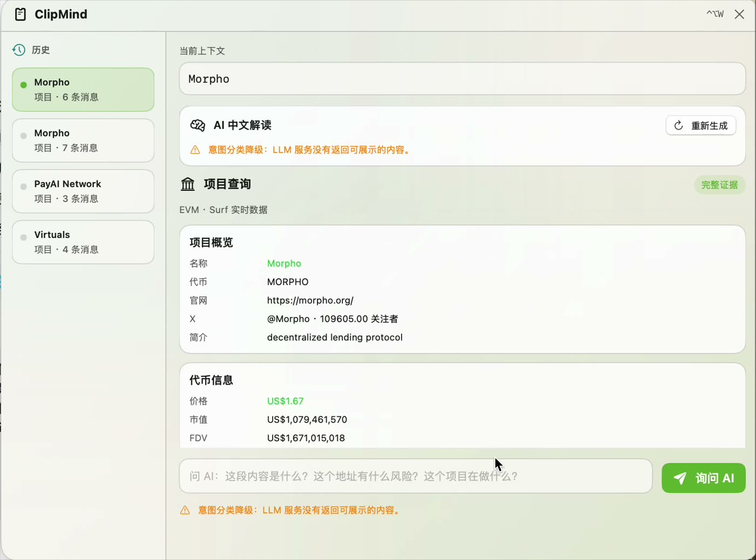Click the 市值 row label

tap(198, 420)
